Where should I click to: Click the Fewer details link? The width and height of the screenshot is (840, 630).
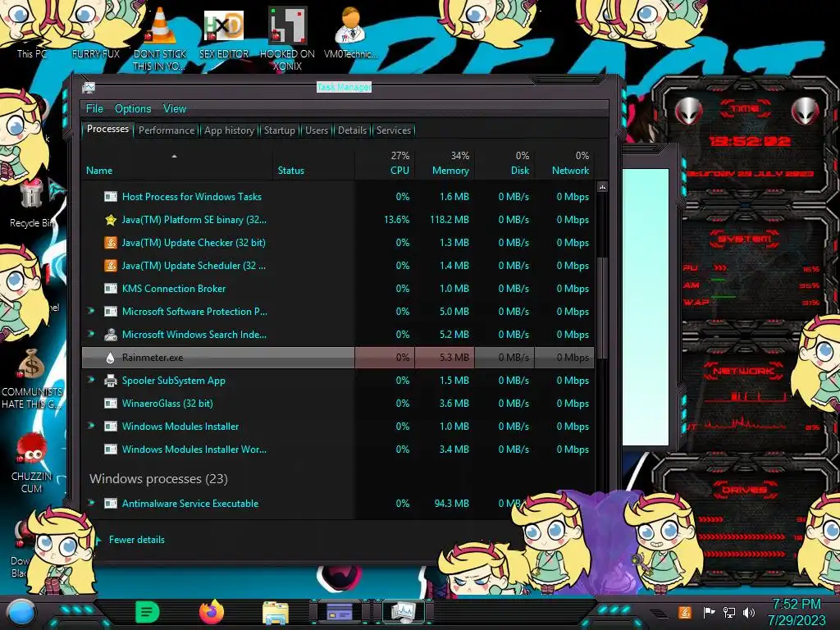[137, 540]
